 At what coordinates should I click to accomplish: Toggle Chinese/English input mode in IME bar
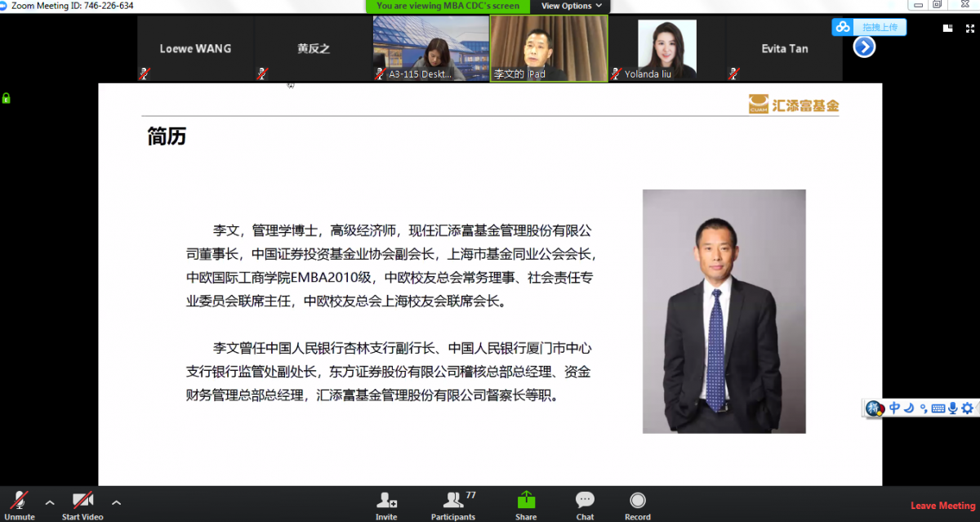click(x=895, y=408)
